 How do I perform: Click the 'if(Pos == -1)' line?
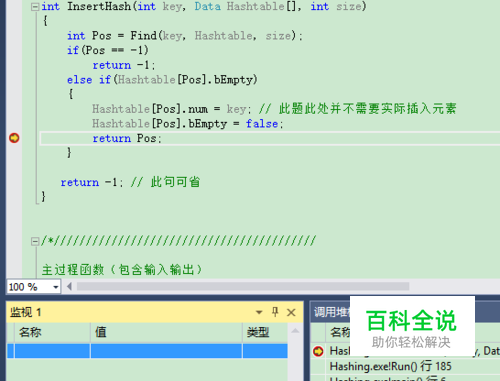[108, 50]
